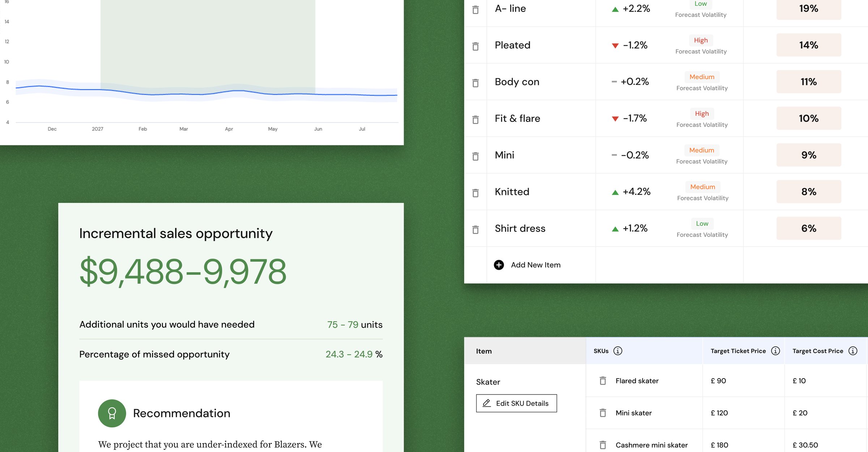
Task: Click the Recommendation award badge icon
Action: coord(112,413)
